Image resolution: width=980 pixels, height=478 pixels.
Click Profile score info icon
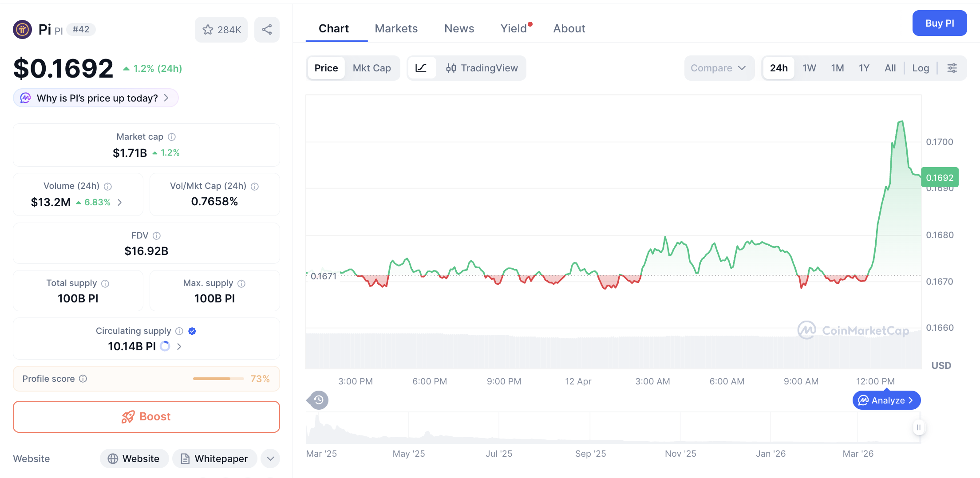(83, 379)
